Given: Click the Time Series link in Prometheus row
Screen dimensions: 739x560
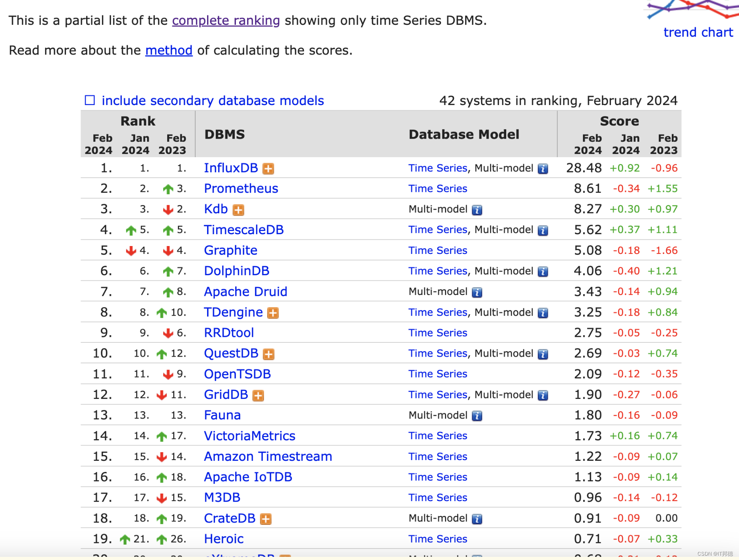Looking at the screenshot, I should click(x=438, y=188).
